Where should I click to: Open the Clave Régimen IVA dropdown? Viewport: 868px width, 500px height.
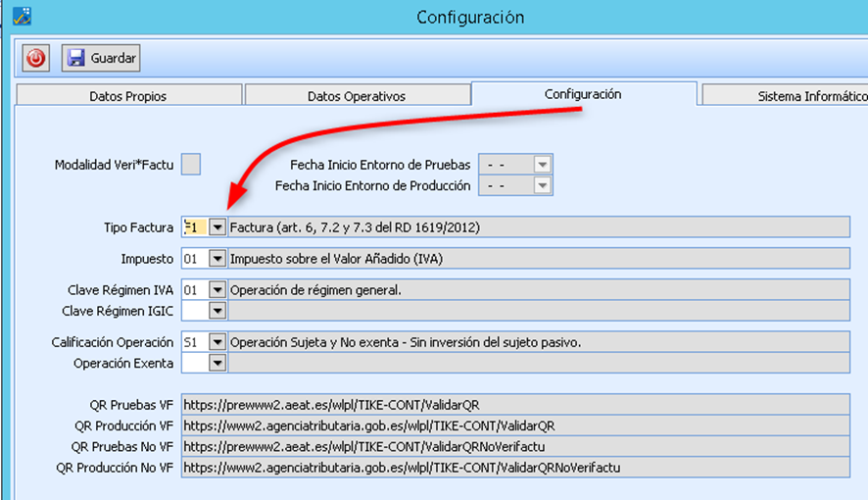click(x=217, y=290)
